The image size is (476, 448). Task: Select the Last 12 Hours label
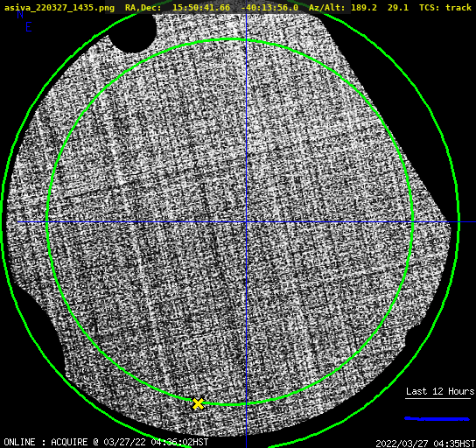pyautogui.click(x=440, y=391)
